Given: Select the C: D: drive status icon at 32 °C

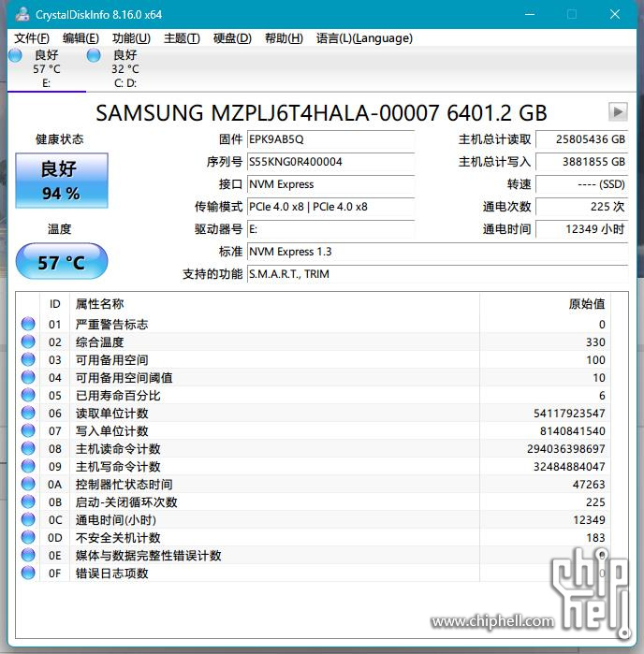Looking at the screenshot, I should coord(94,55).
